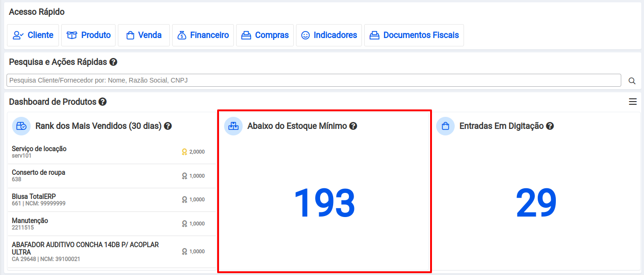The width and height of the screenshot is (644, 275).
Task: Click the medal icon for Blusa TotalERP
Action: (x=184, y=199)
